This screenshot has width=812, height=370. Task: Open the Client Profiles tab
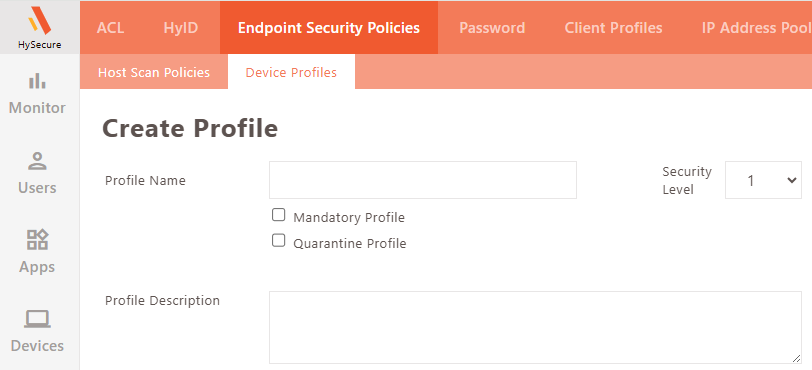coord(613,27)
